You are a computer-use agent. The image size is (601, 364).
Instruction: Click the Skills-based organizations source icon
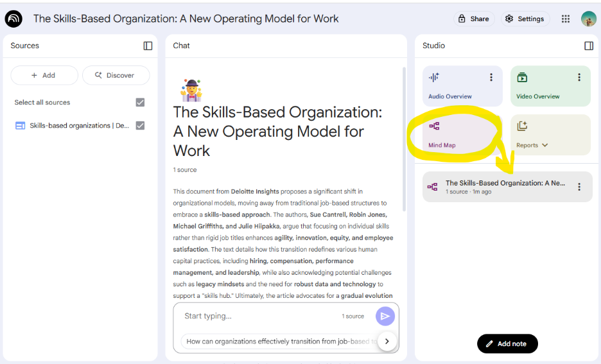(20, 126)
